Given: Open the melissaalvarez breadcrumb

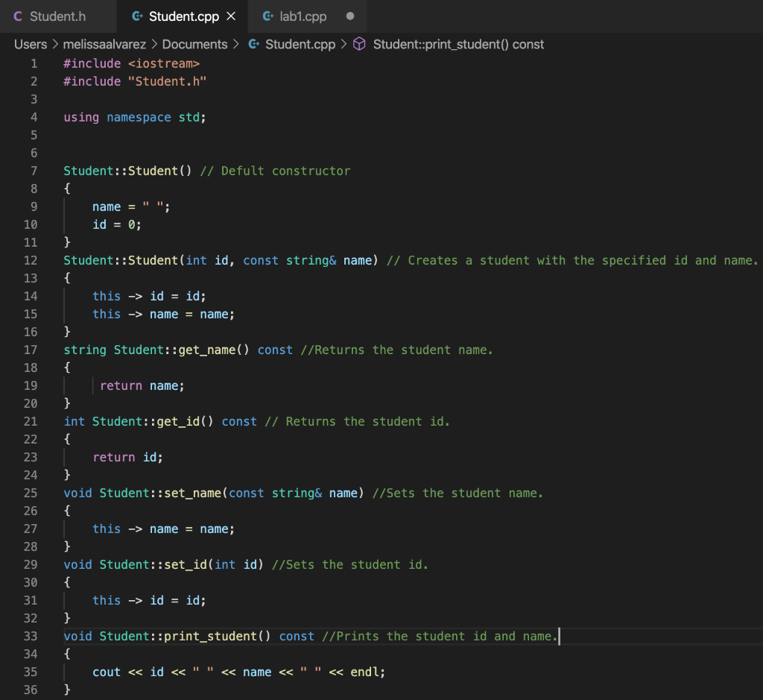Looking at the screenshot, I should (104, 44).
